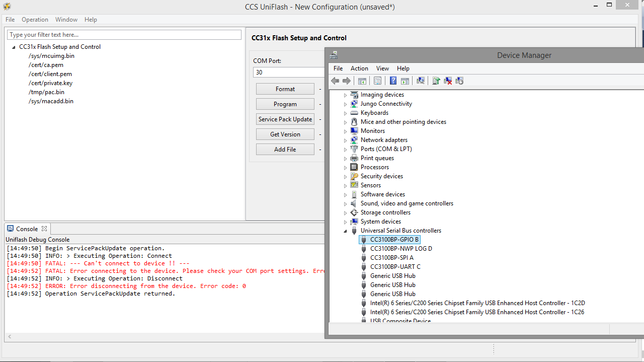
Task: Select Intel Enhanced Host Controller - 1C26
Action: 477,312
